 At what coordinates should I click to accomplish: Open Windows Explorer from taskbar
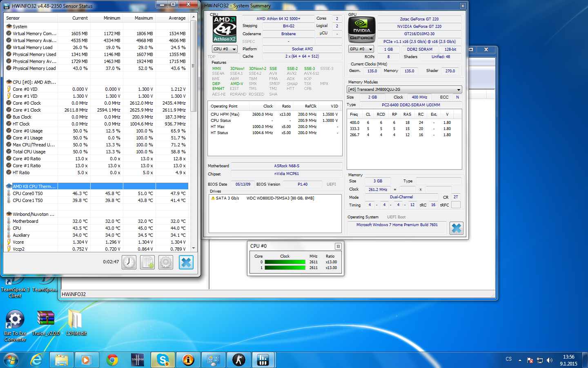[x=62, y=360]
